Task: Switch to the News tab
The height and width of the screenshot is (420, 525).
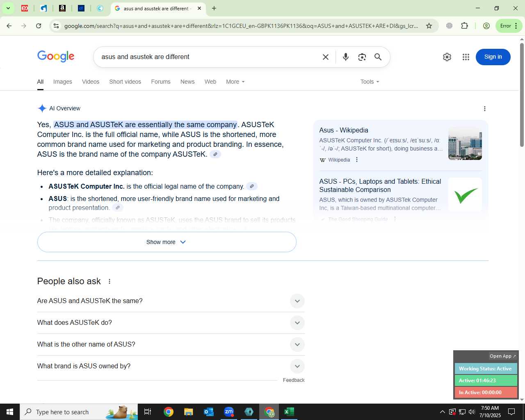Action: (x=187, y=82)
